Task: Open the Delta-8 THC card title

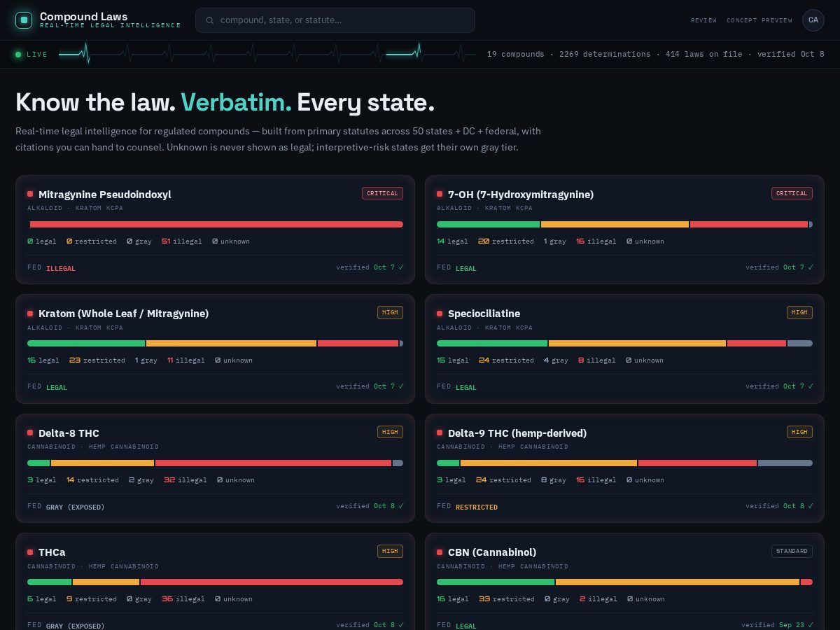Action: tap(69, 433)
